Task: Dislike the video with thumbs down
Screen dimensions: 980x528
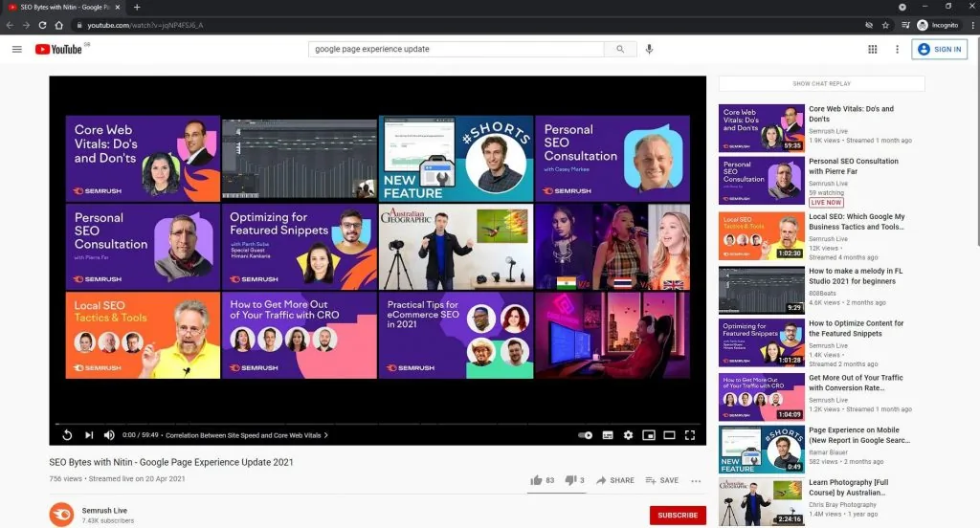Action: (x=574, y=480)
